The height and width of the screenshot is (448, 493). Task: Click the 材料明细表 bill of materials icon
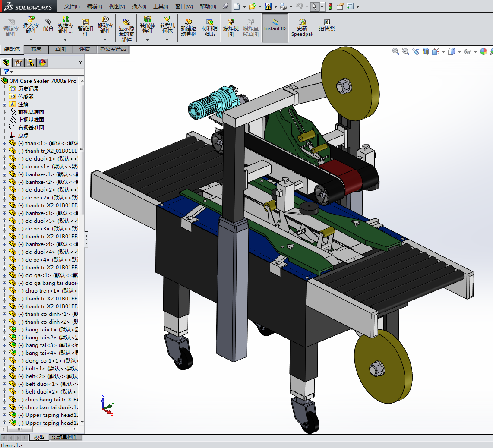click(x=210, y=27)
